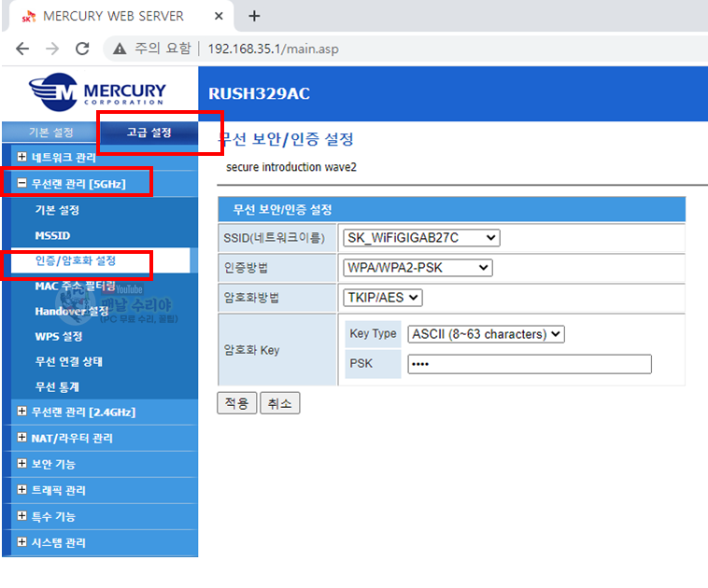The width and height of the screenshot is (708, 588).
Task: Click the '암호화 Key' label cell
Action: tap(277, 350)
